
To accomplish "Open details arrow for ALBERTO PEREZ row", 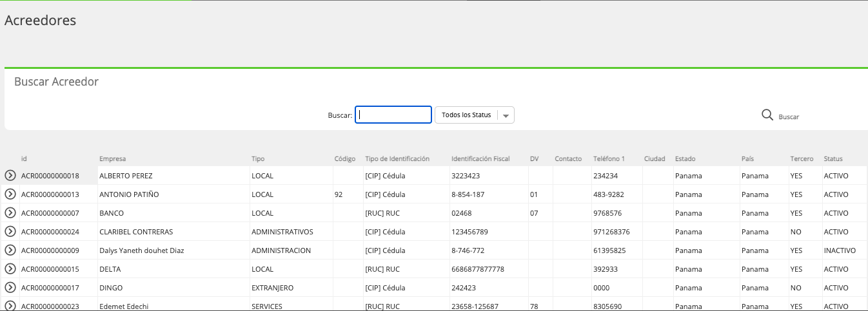I will tap(10, 175).
